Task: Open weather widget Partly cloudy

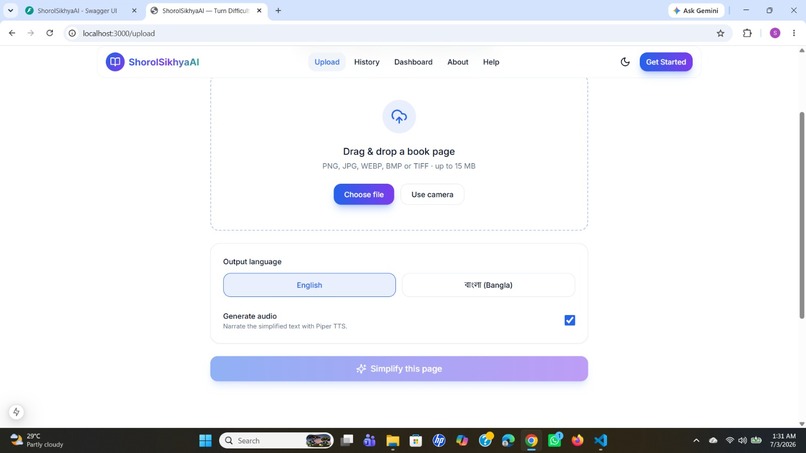Action: [37, 440]
